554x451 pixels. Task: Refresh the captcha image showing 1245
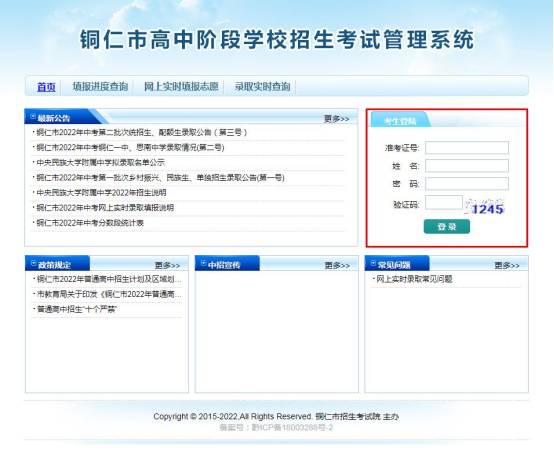pyautogui.click(x=484, y=206)
